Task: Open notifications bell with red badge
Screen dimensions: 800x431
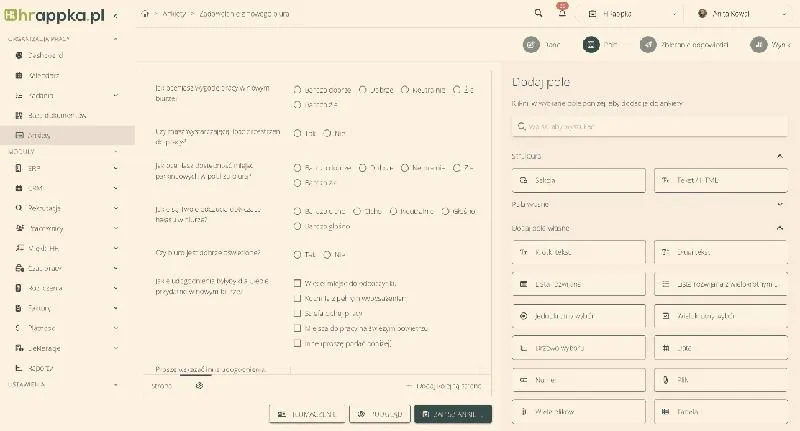Action: (562, 12)
